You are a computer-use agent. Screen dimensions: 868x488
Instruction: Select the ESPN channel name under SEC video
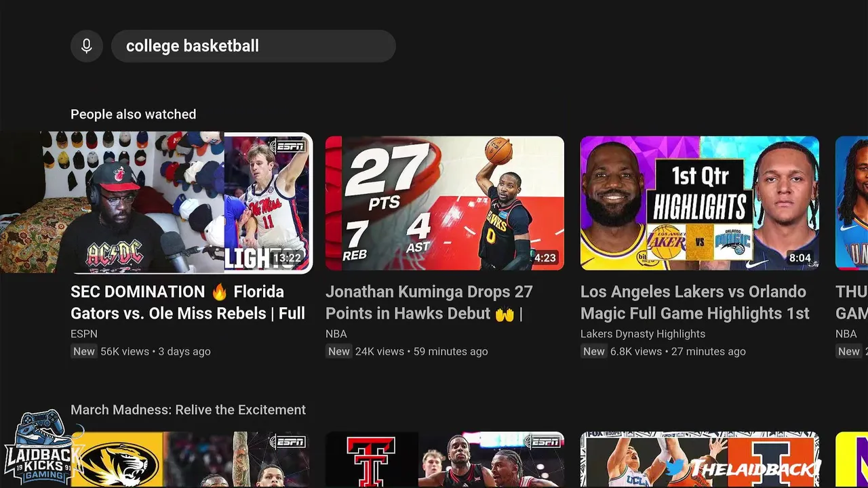coord(84,333)
